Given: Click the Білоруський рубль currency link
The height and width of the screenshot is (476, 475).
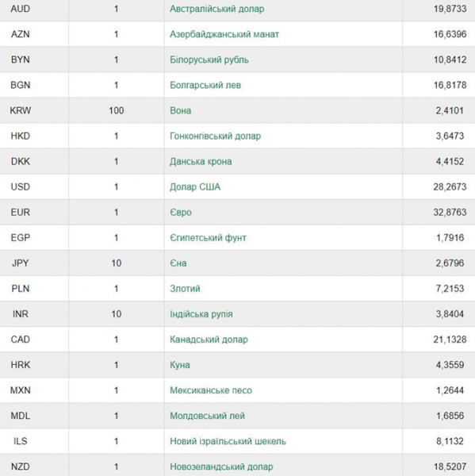Looking at the screenshot, I should point(209,59).
